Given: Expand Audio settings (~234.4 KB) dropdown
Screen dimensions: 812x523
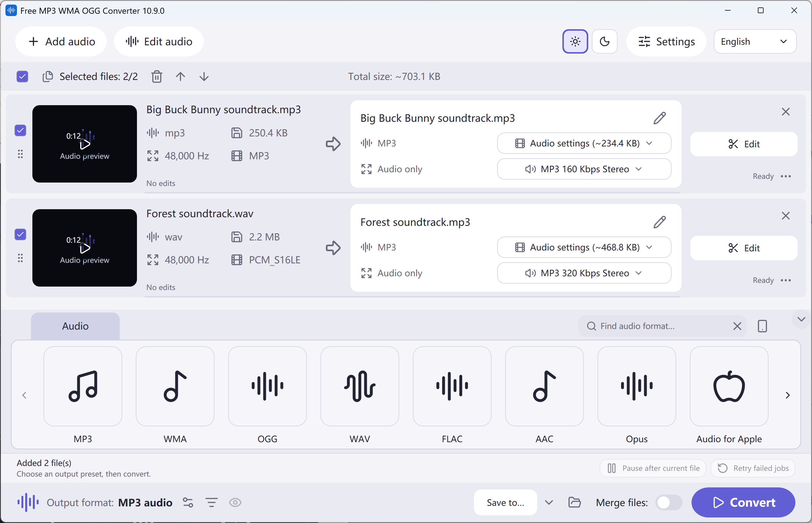Looking at the screenshot, I should coord(584,143).
